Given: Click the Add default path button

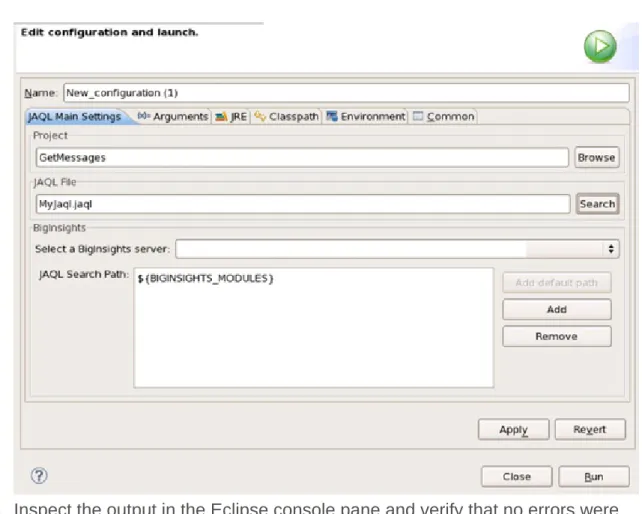Looking at the screenshot, I should (x=557, y=283).
